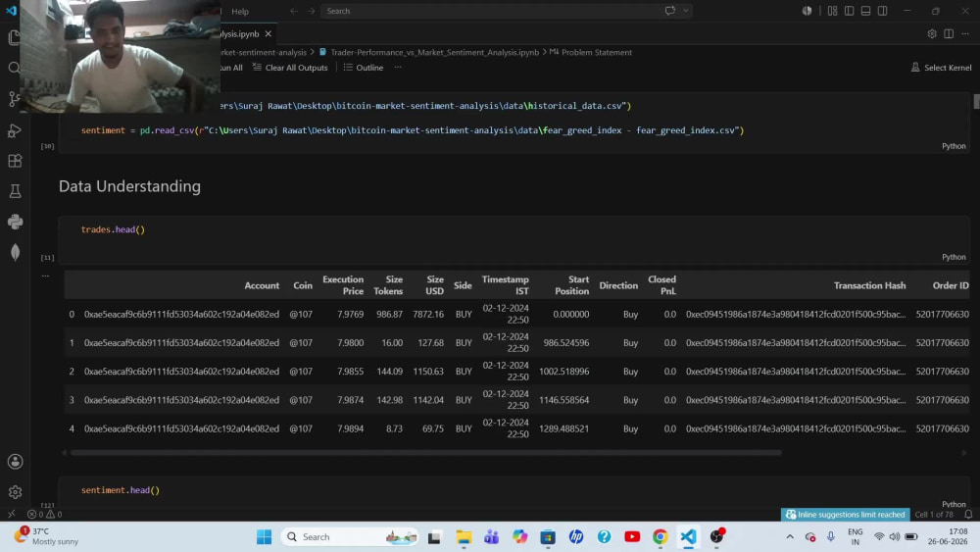Image resolution: width=980 pixels, height=552 pixels.
Task: Open the notebook Outline
Action: [x=364, y=68]
